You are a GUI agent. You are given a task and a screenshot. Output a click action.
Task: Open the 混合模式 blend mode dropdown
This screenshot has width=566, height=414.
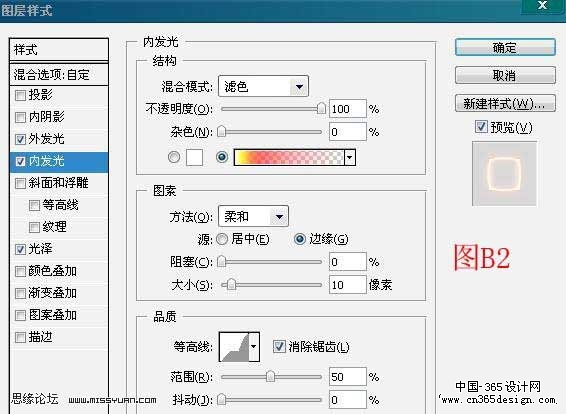click(264, 86)
